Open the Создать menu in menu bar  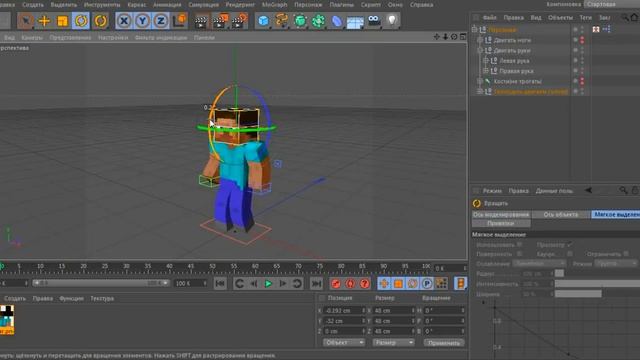33,5
